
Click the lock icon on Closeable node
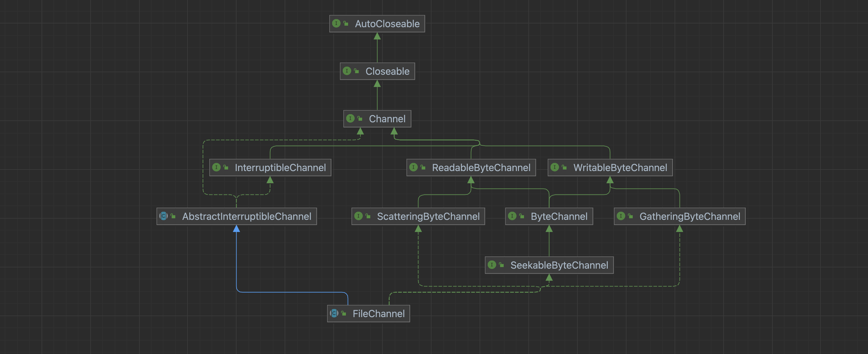pyautogui.click(x=356, y=71)
